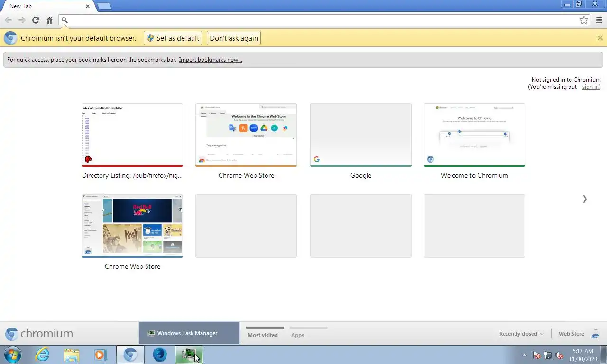Click the Welcome to Chromium title

(475, 175)
